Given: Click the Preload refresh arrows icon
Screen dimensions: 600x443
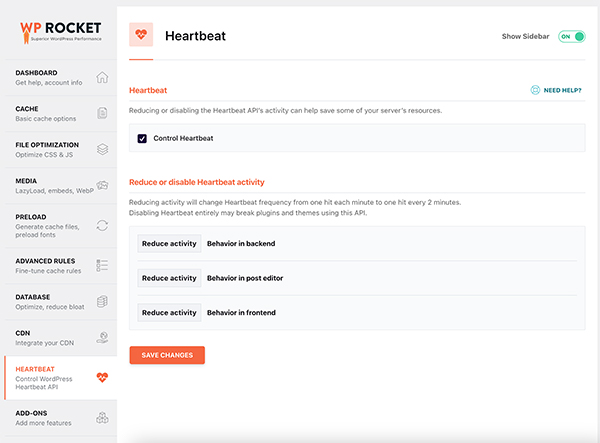Looking at the screenshot, I should click(101, 226).
